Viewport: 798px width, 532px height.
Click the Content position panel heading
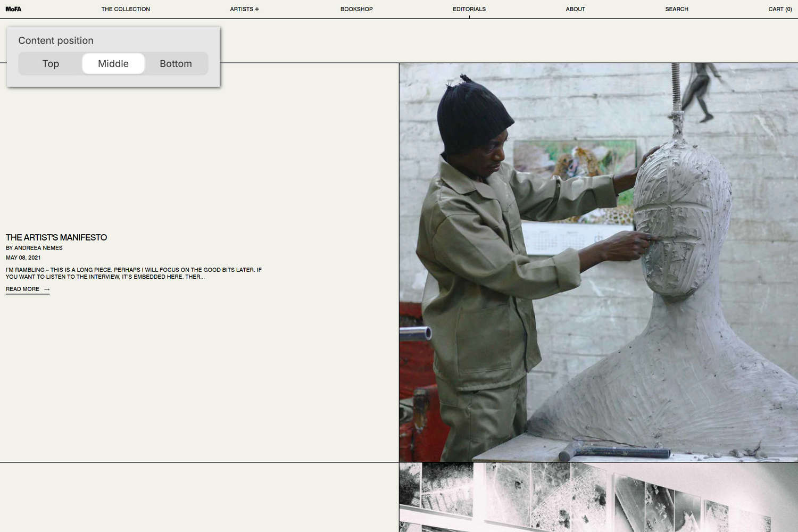[56, 41]
